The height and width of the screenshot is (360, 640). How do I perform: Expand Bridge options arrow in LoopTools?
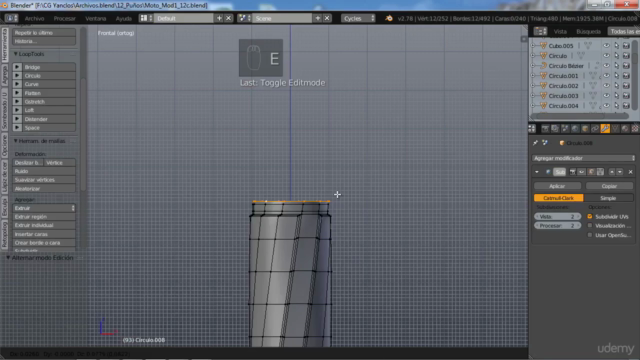17,67
